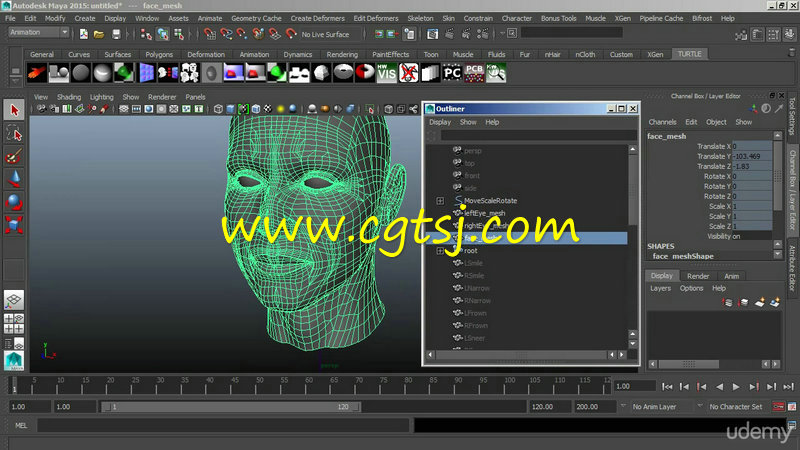Open the No Anim Layer dropdown

(x=623, y=407)
